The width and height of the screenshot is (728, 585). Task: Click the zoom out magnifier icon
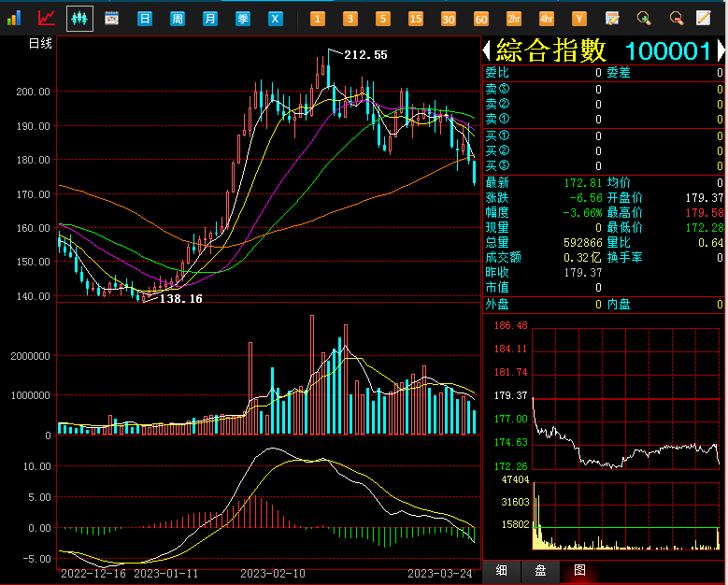[676, 18]
